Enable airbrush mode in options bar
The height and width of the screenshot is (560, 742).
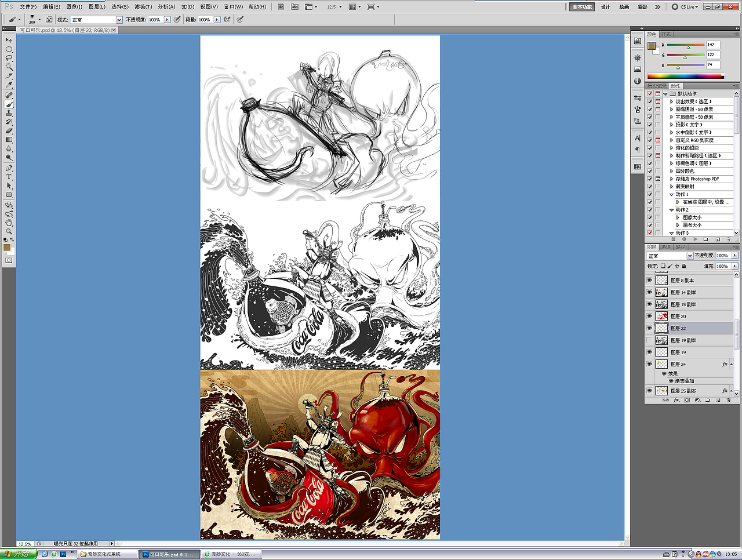point(227,19)
